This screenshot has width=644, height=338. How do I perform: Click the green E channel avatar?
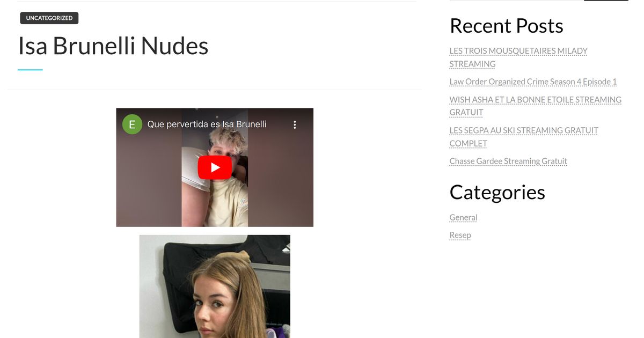pos(132,124)
